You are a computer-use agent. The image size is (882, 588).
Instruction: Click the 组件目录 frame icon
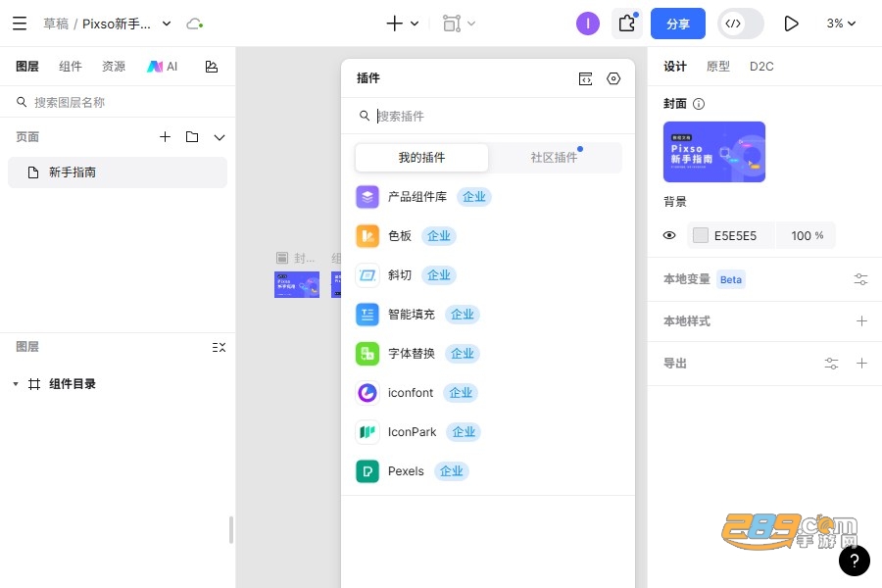click(x=34, y=384)
